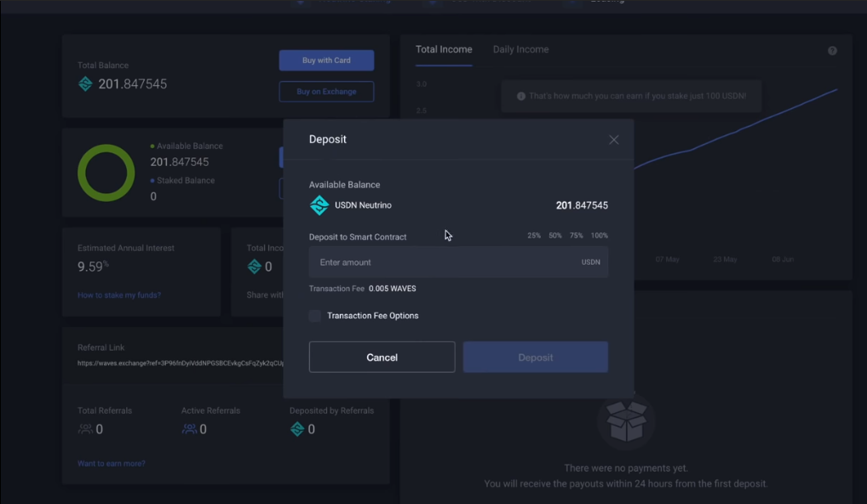The width and height of the screenshot is (867, 504).
Task: Click the income chart line
Action: click(x=735, y=131)
